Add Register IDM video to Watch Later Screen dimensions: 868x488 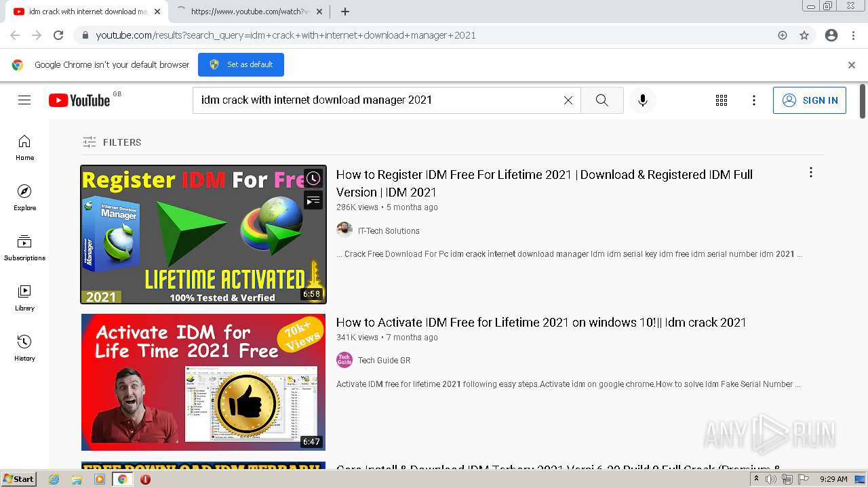click(313, 179)
